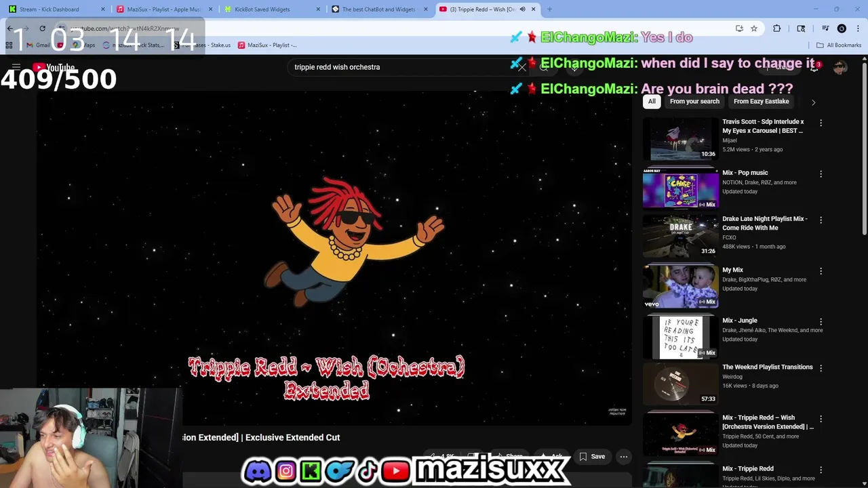Open the Mix - Trippie Redd title at the bottom
868x488 pixels.
pyautogui.click(x=748, y=469)
